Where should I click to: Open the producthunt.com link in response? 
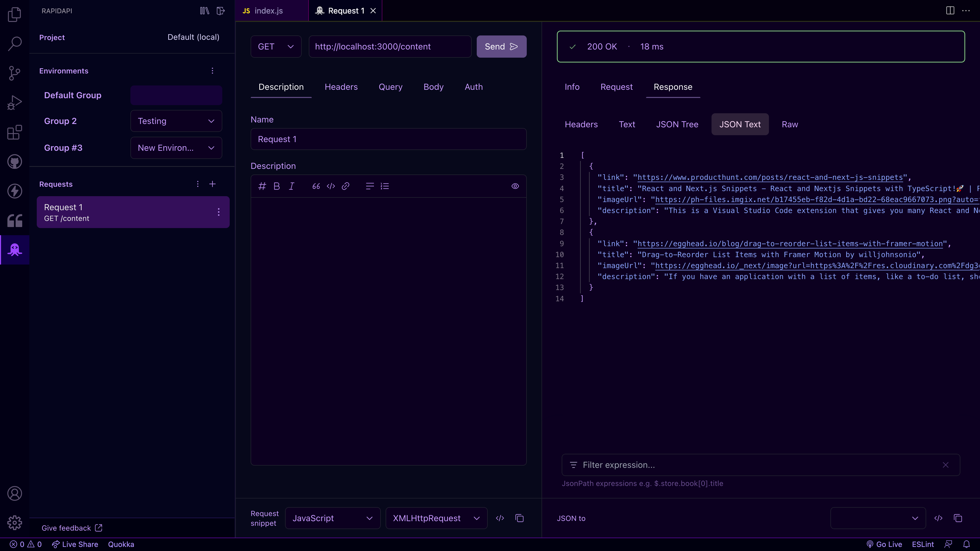770,177
